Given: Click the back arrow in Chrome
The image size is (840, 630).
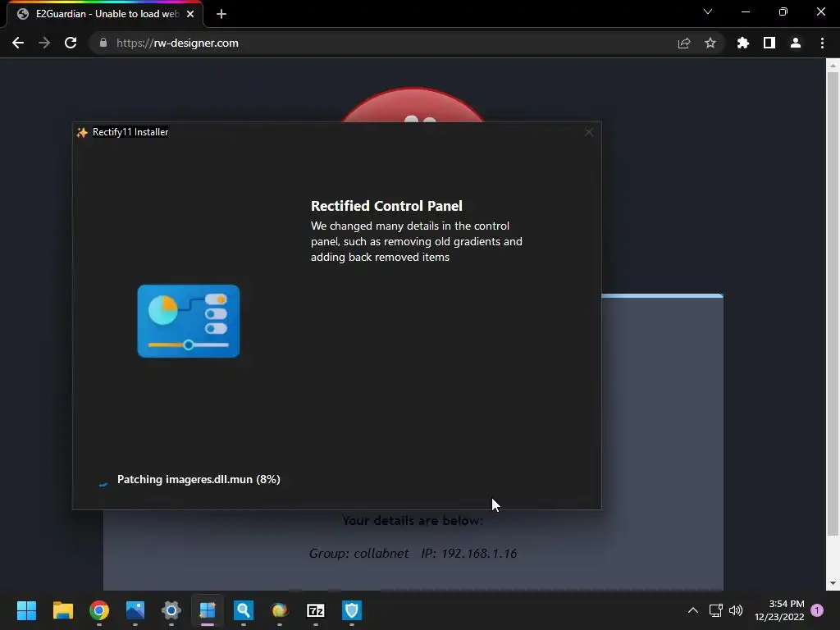Looking at the screenshot, I should click(x=18, y=43).
